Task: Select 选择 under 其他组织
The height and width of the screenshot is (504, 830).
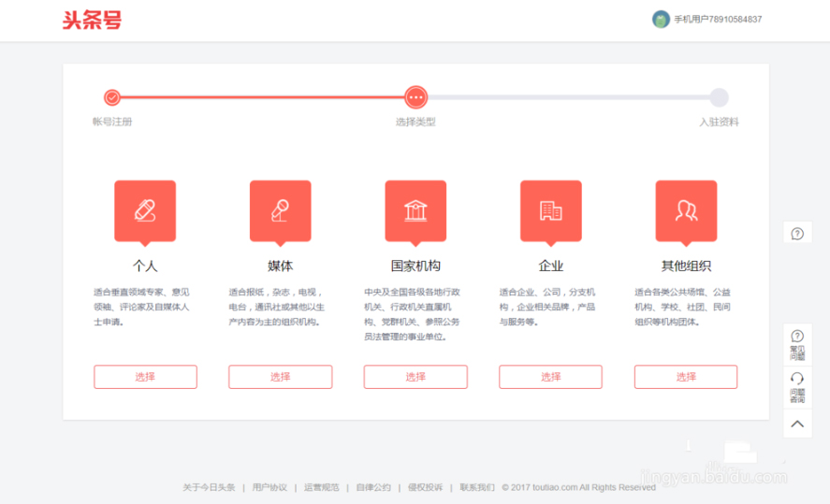Action: 686,377
